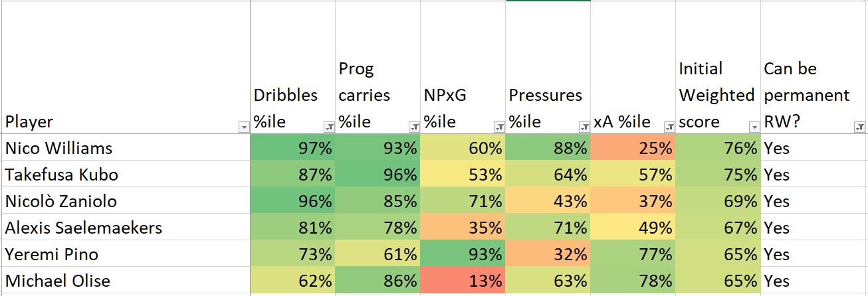Open the NPxG %ile filter dropdown
The image size is (868, 296).
[x=498, y=127]
